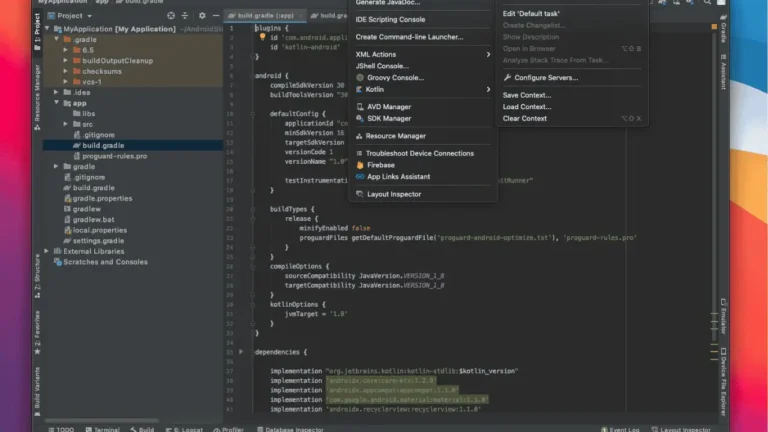Open the TODO tool window
This screenshot has width=768, height=432.
pos(61,429)
